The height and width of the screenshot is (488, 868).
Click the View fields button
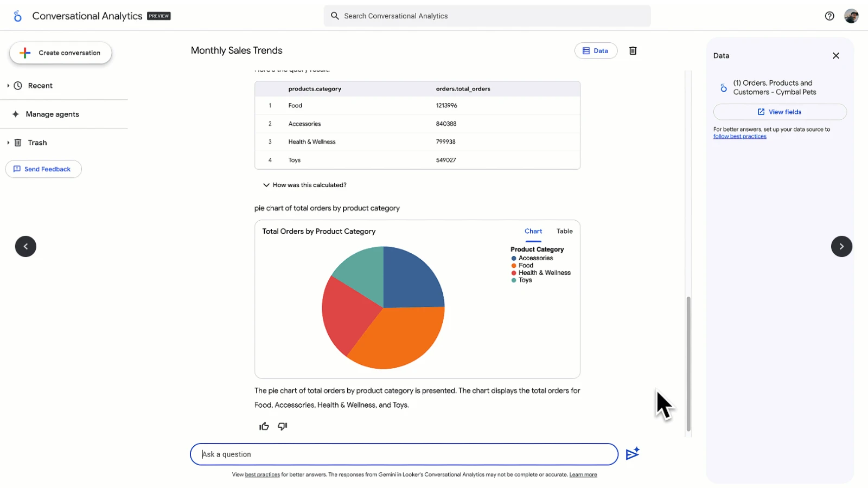click(x=780, y=112)
